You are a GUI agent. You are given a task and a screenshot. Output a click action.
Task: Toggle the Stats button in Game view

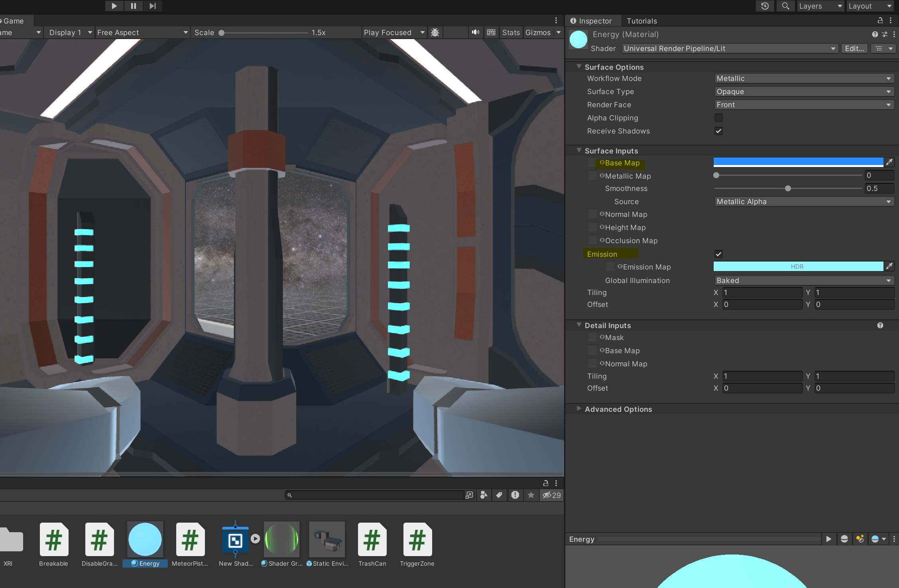(511, 32)
